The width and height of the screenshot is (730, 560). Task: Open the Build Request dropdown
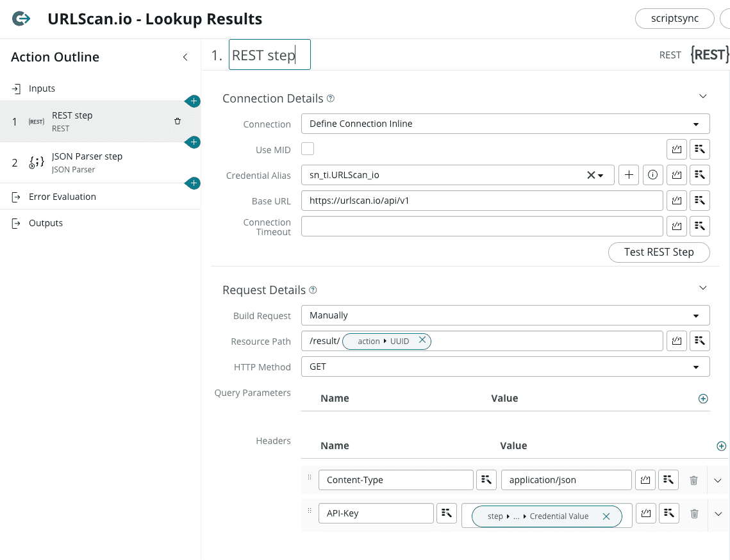[505, 316]
